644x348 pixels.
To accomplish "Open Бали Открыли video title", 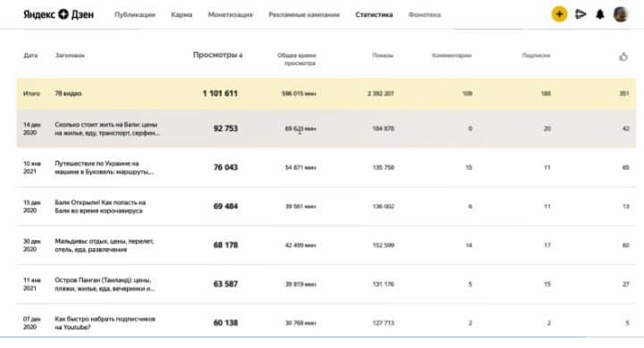I will point(100,206).
